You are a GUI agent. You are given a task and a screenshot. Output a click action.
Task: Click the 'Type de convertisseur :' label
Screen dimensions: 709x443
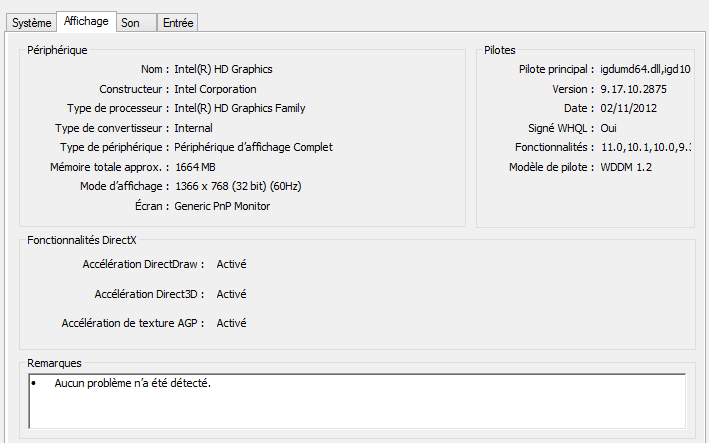point(112,128)
